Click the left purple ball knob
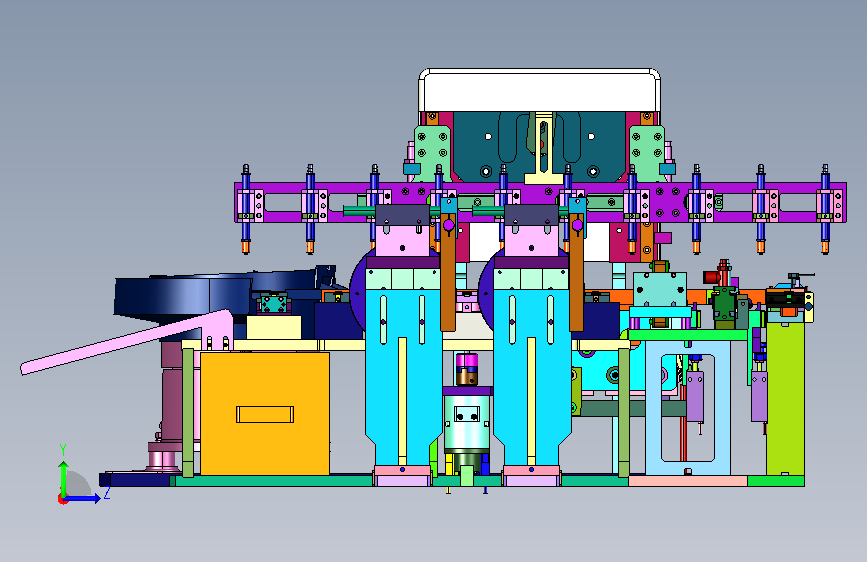867x562 pixels. [x=448, y=225]
